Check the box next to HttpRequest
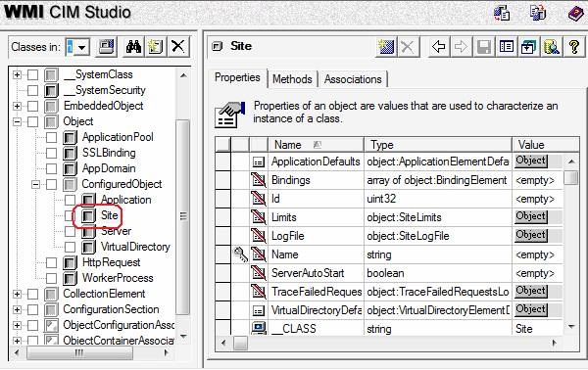The width and height of the screenshot is (588, 370). [x=51, y=263]
